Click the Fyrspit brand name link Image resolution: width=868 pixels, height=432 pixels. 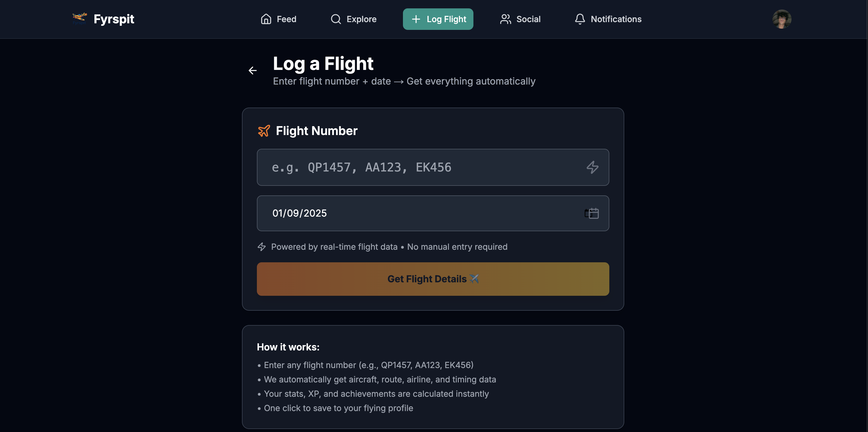[114, 19]
